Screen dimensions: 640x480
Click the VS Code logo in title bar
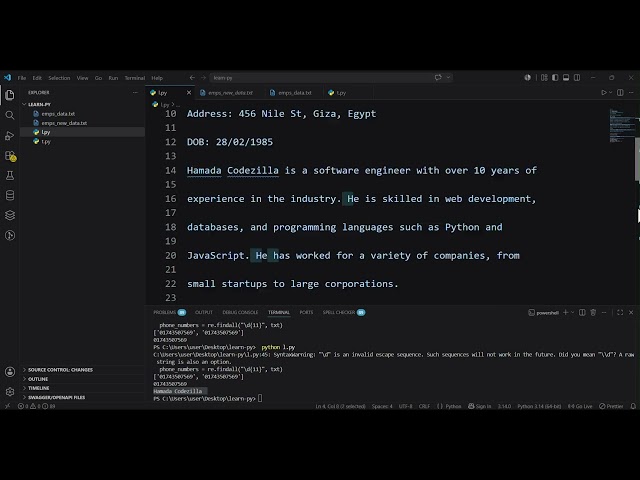[7, 78]
